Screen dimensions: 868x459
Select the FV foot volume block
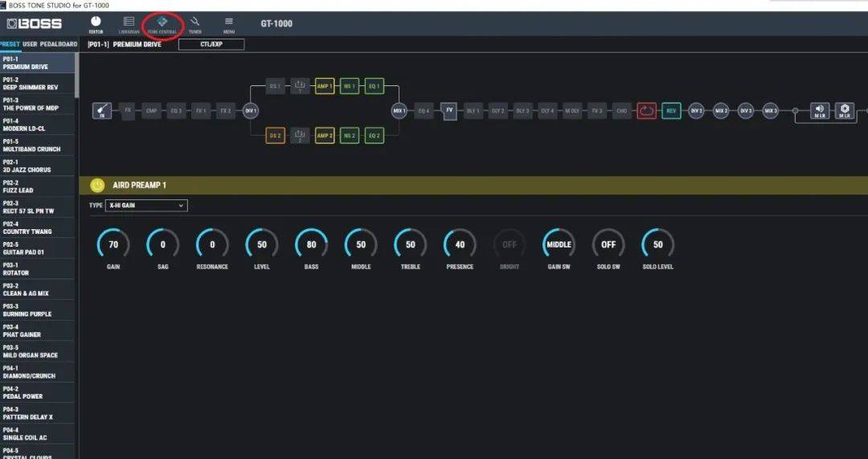click(449, 111)
